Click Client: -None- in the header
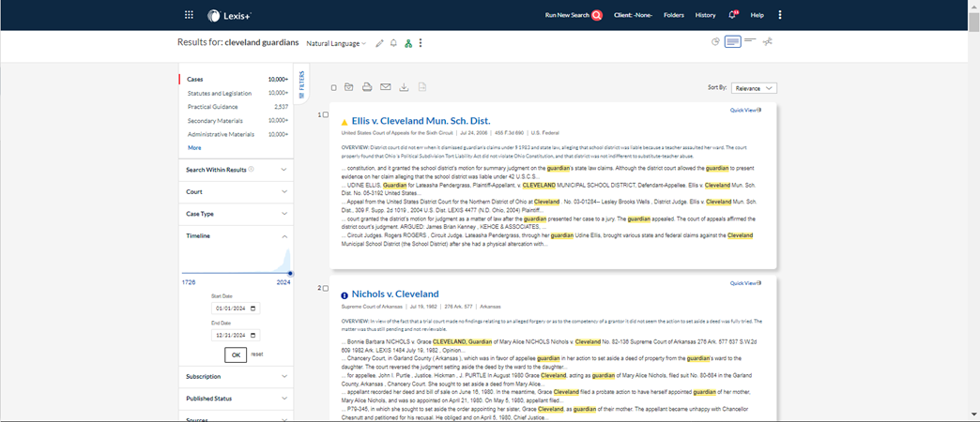The image size is (980, 422). pos(633,15)
